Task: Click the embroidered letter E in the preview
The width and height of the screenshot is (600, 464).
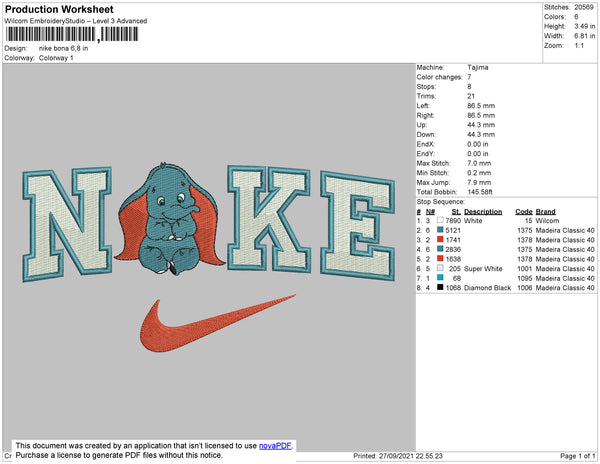Action: click(x=358, y=226)
